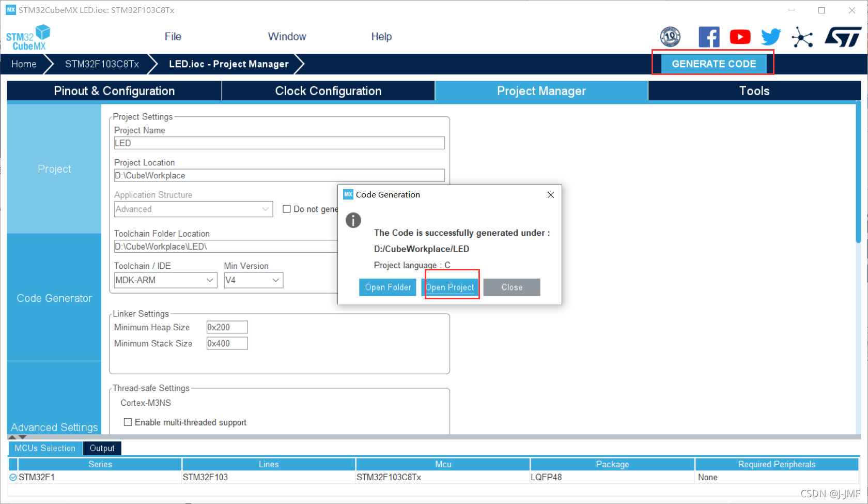The height and width of the screenshot is (504, 868).
Task: Select the Project Manager tab
Action: 541,91
